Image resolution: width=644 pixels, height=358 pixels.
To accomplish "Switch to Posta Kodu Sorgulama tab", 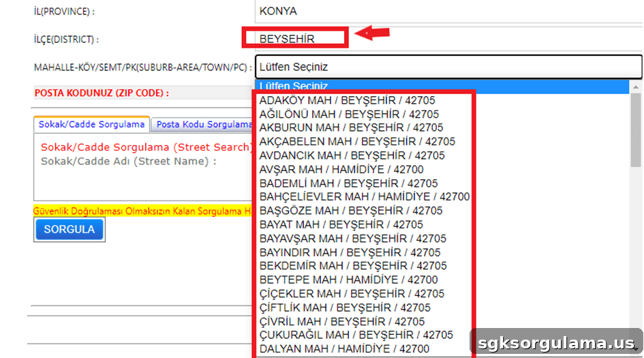I will pyautogui.click(x=203, y=125).
